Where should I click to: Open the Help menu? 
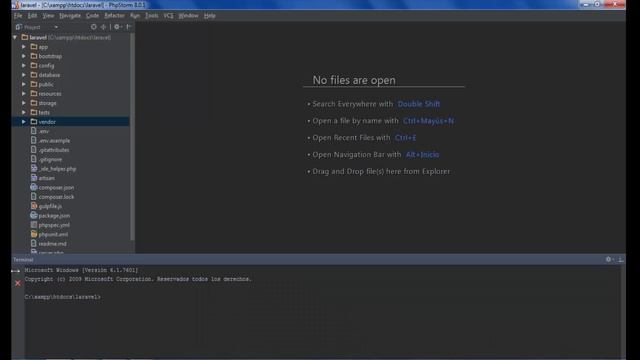click(x=209, y=16)
